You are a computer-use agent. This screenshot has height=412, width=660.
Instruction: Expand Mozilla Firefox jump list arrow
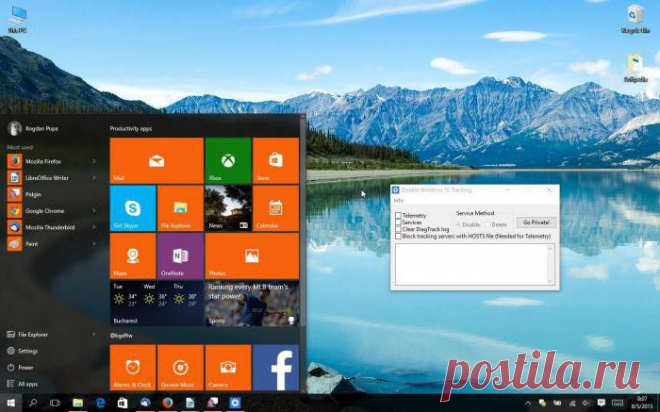pos(94,161)
